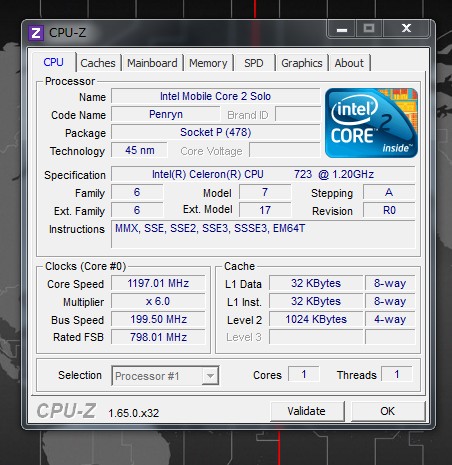Click the Core Speed value 1197.01 MHz
452x465 pixels.
(158, 283)
